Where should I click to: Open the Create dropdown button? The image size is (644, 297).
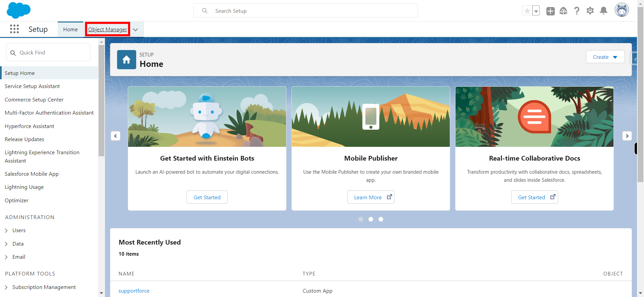tap(605, 57)
